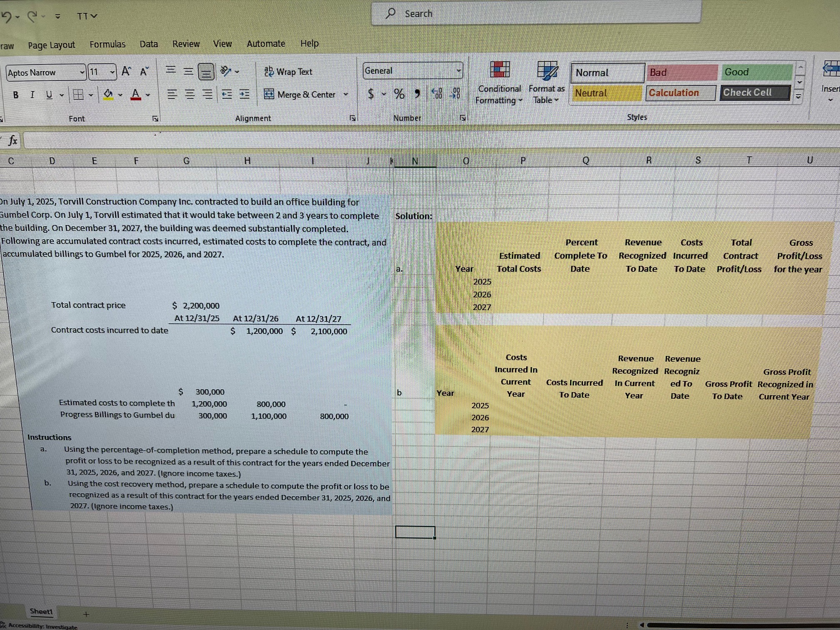The image size is (840, 630).
Task: Expand the Merge & Center dropdown arrow
Action: pyautogui.click(x=345, y=95)
